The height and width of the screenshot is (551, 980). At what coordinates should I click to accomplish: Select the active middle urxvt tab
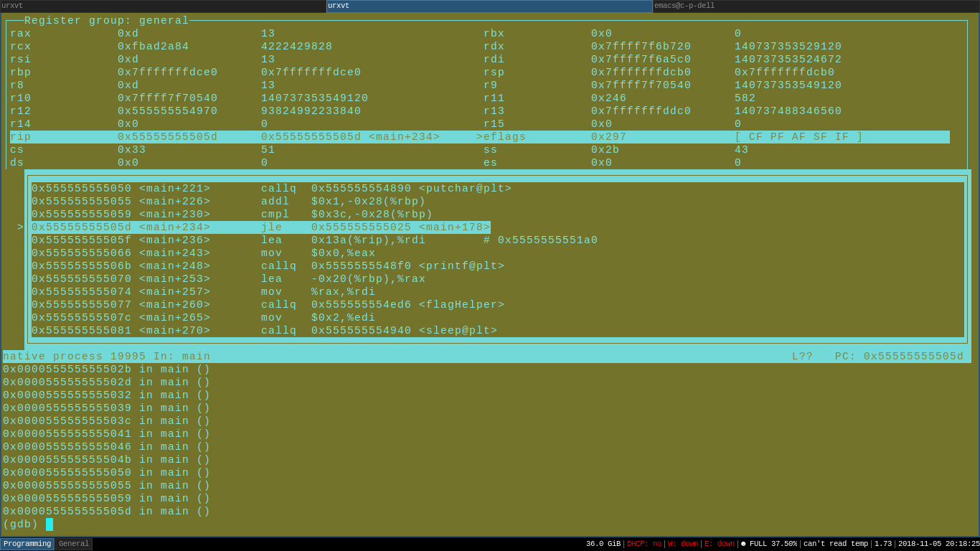coord(489,6)
